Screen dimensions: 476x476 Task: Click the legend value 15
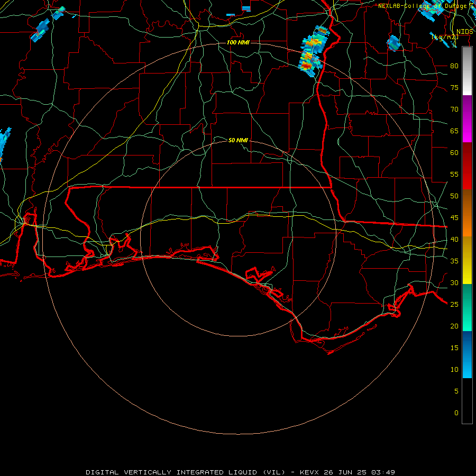(454, 347)
